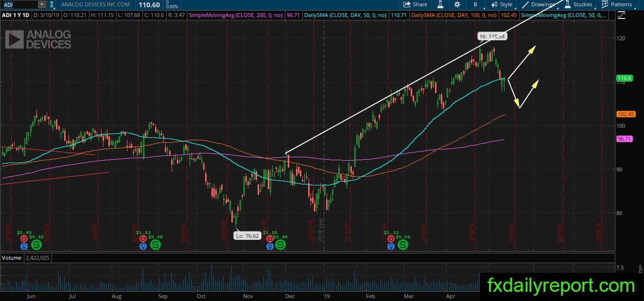Click the orange 102.45 price axis label
This screenshot has height=301, width=644.
coord(626,114)
